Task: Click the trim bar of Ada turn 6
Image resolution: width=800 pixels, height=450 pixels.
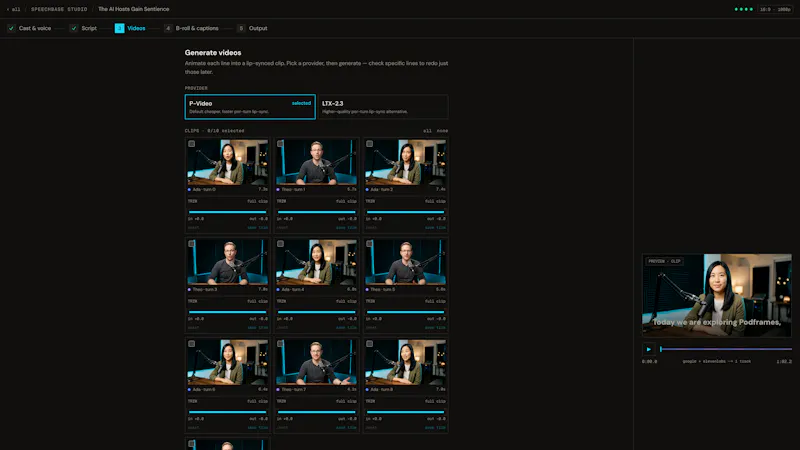Action: coord(228,412)
